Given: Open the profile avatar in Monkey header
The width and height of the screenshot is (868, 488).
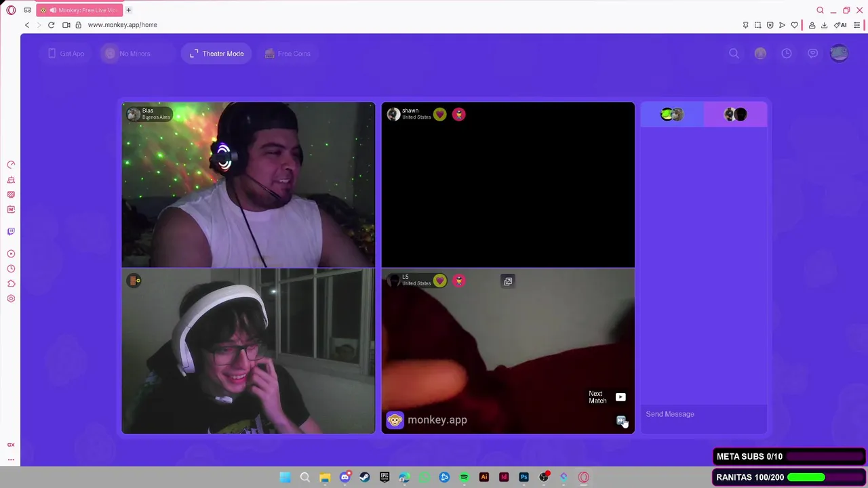Looking at the screenshot, I should pos(839,54).
